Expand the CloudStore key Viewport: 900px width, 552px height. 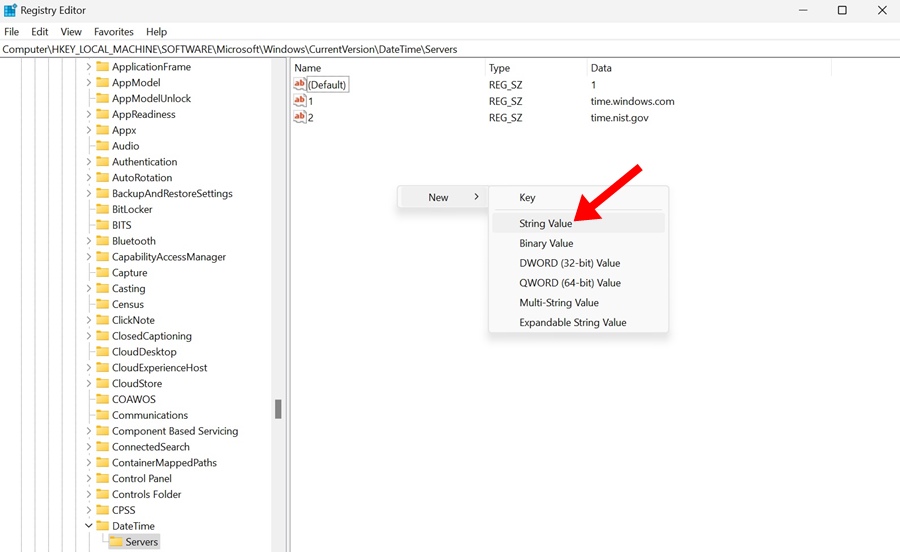88,383
